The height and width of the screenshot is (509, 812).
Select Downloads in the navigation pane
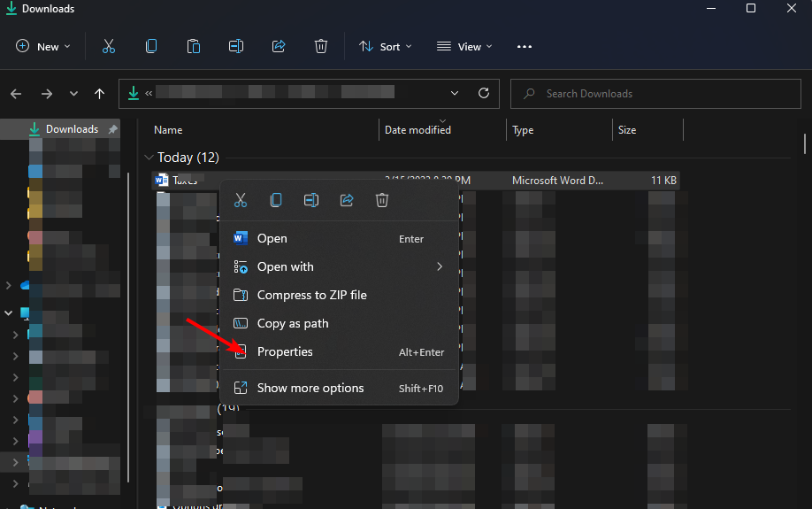[x=72, y=129]
